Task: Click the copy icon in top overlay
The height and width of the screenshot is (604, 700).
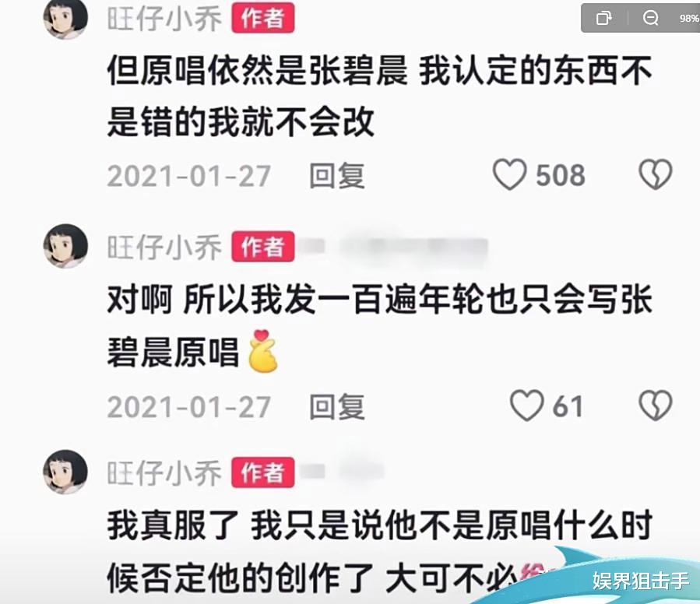Action: (x=603, y=18)
